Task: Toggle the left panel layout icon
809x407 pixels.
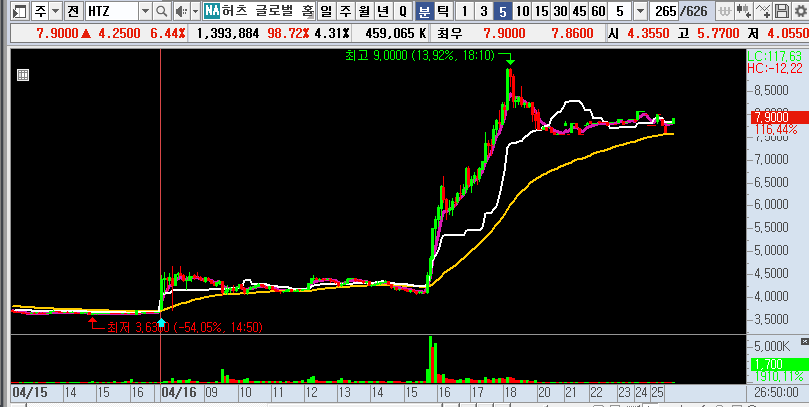Action: tap(20, 11)
